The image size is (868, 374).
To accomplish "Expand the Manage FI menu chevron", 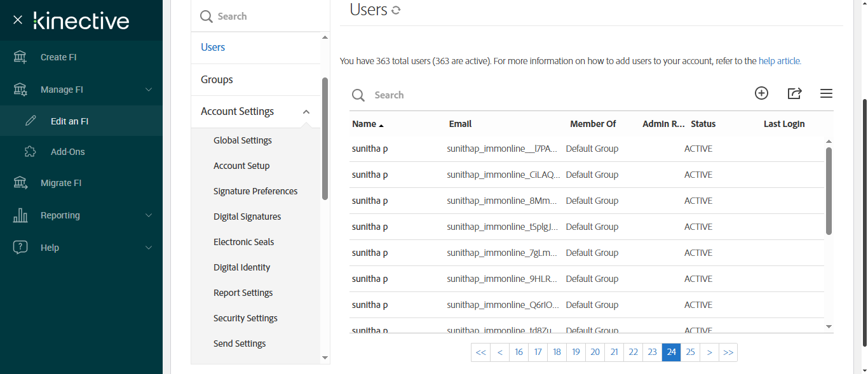I will 149,90.
